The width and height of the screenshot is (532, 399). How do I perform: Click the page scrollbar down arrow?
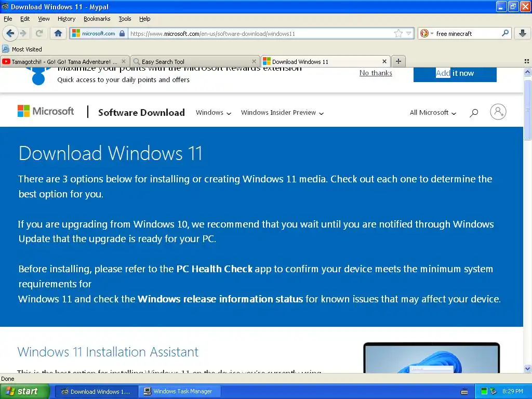point(527,369)
